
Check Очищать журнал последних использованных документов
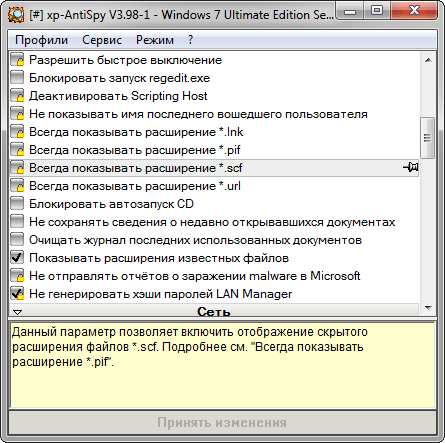[x=17, y=239]
